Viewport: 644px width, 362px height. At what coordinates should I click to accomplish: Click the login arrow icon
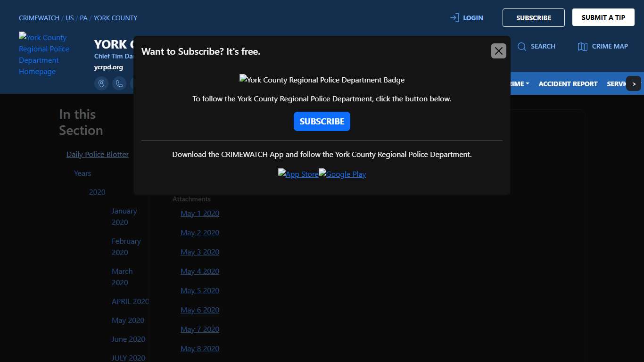tap(454, 18)
